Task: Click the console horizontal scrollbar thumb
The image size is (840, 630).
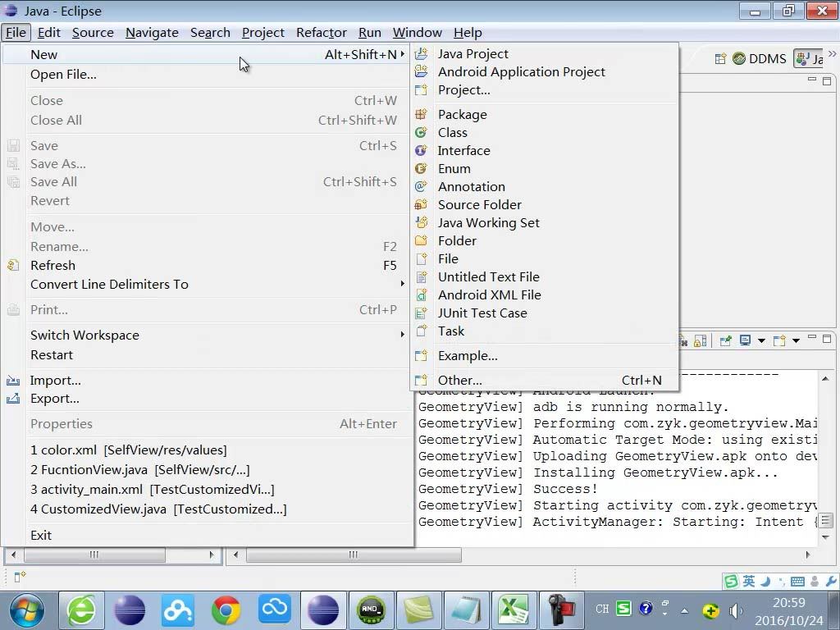Action: click(x=354, y=555)
